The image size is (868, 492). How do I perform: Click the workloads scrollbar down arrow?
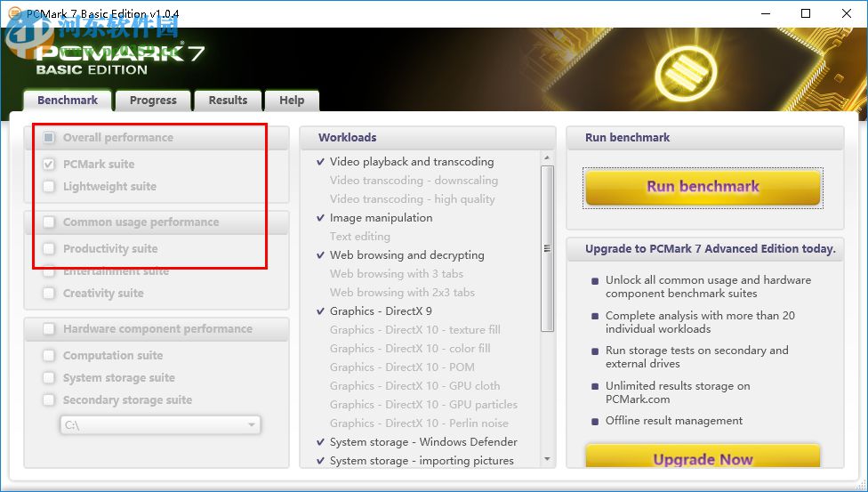click(547, 459)
